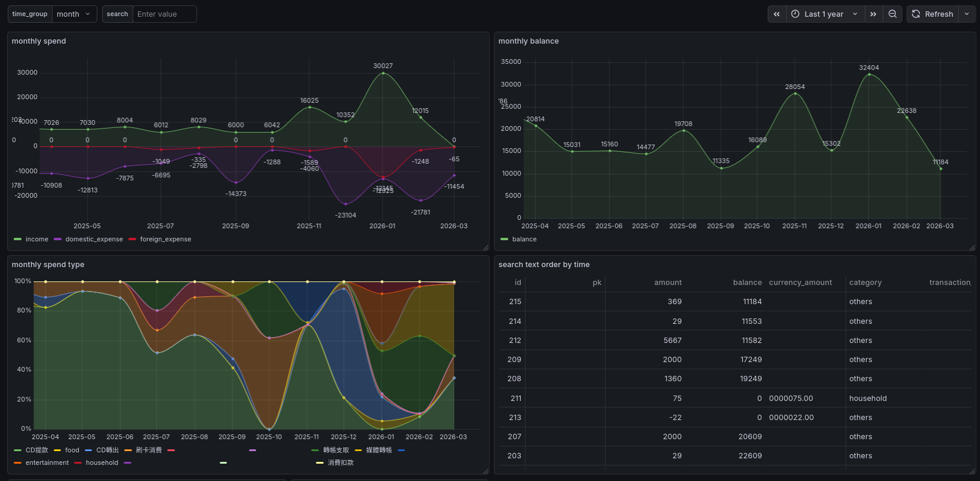
Task: Click the search variable label
Action: (x=118, y=14)
